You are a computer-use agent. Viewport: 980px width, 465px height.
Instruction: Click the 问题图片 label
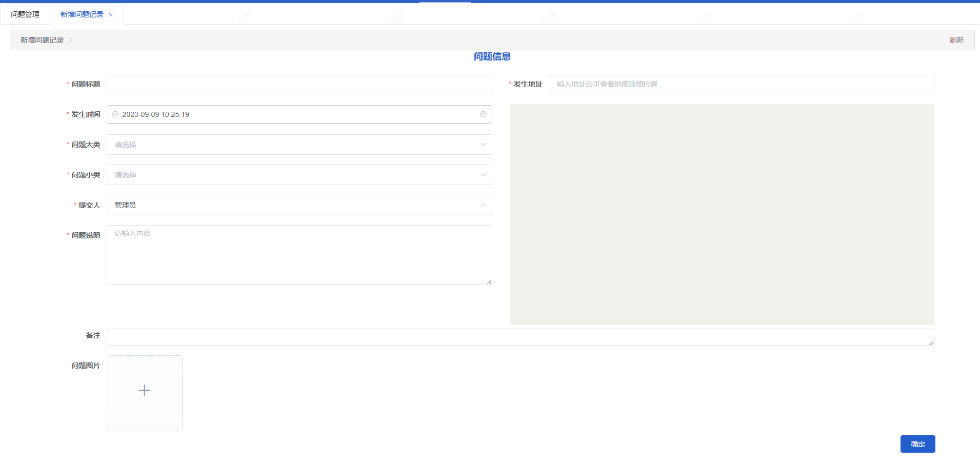[86, 366]
